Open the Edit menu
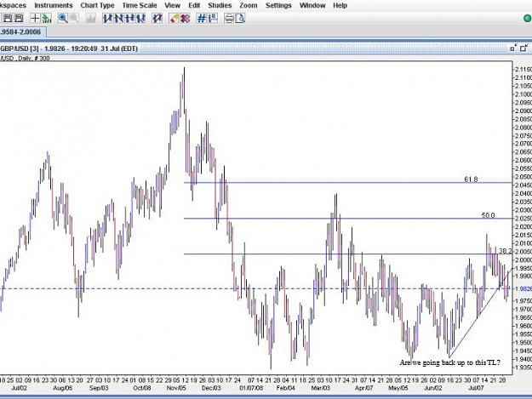The image size is (532, 399). pos(194,5)
